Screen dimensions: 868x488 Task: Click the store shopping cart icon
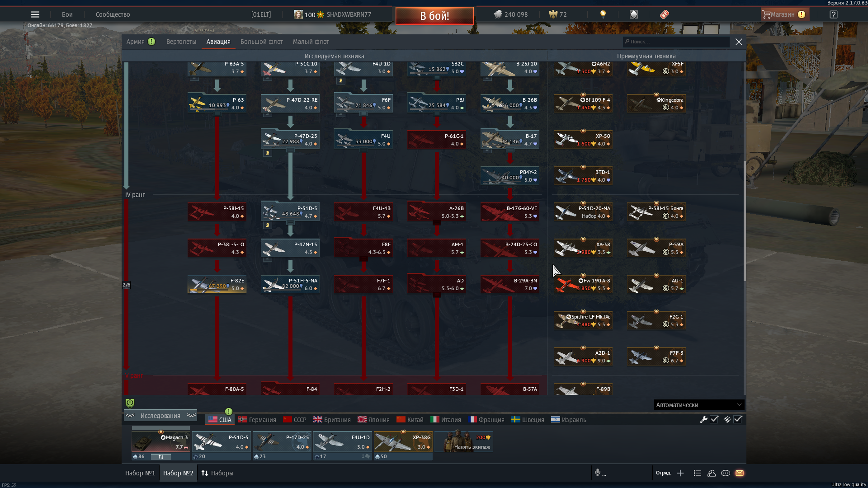766,14
